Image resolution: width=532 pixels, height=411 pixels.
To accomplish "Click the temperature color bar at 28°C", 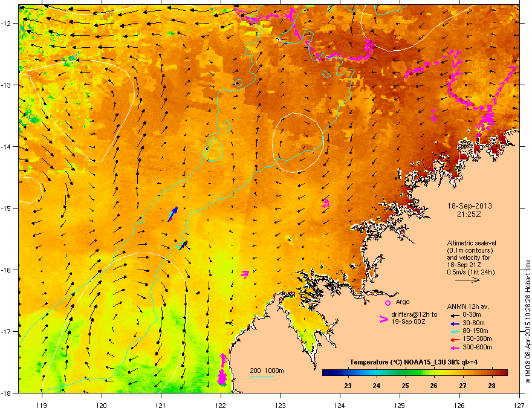I will click(491, 372).
